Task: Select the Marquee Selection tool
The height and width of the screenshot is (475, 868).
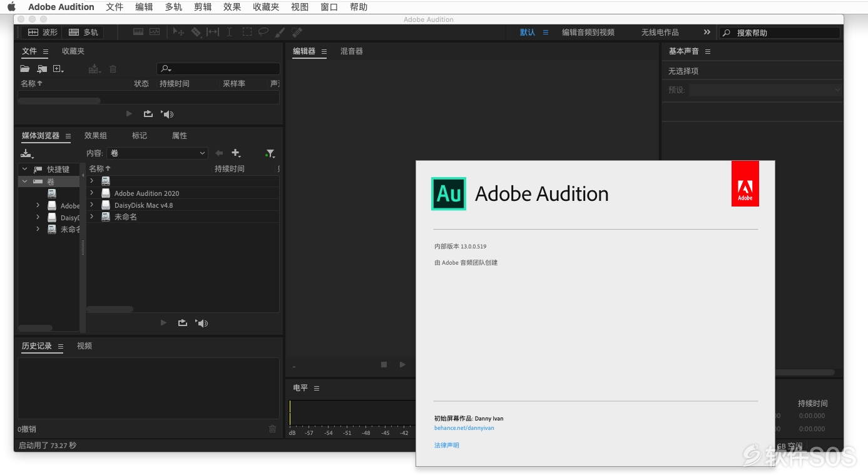Action: coord(247,32)
